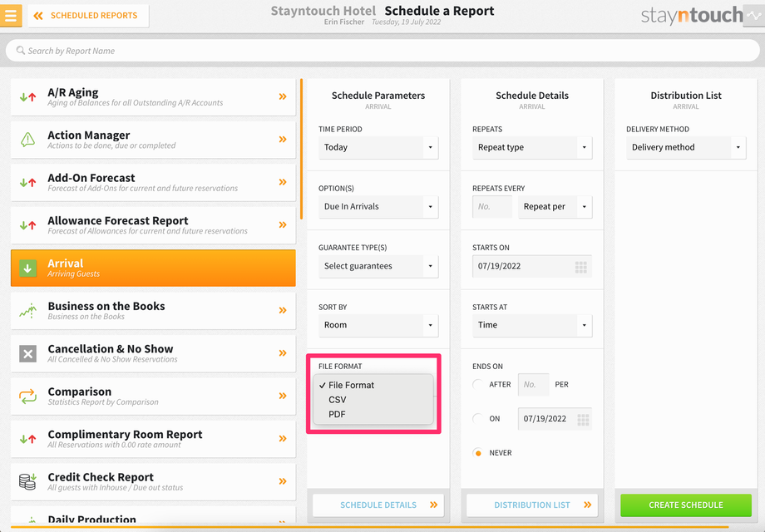Screen dimensions: 765x532
Task: Open Cancellation & No Show chevron
Action: pos(283,353)
